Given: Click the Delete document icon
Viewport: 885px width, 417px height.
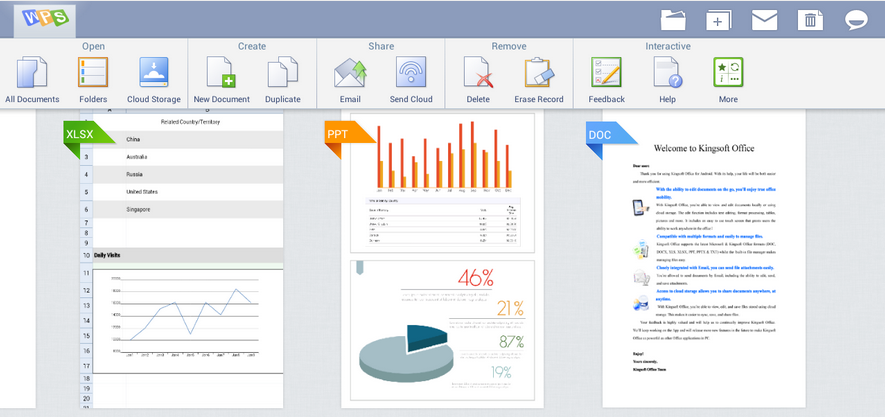Looking at the screenshot, I should [478, 72].
